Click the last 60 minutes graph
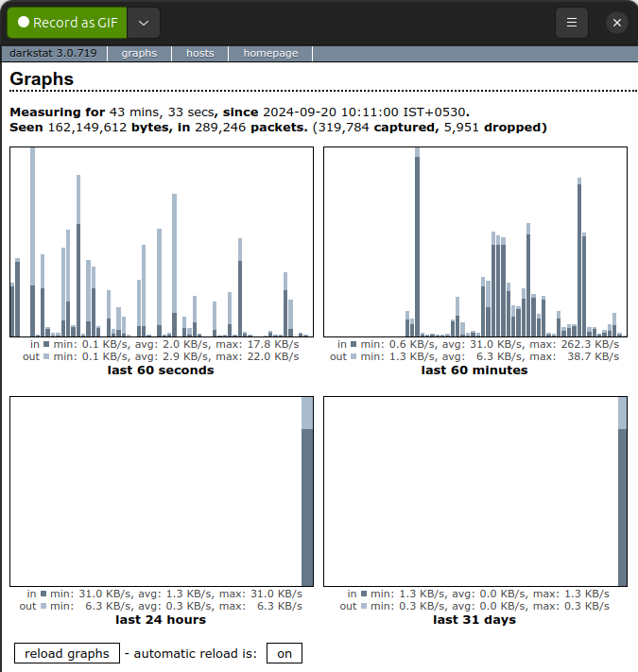The image size is (638, 672). (474, 242)
